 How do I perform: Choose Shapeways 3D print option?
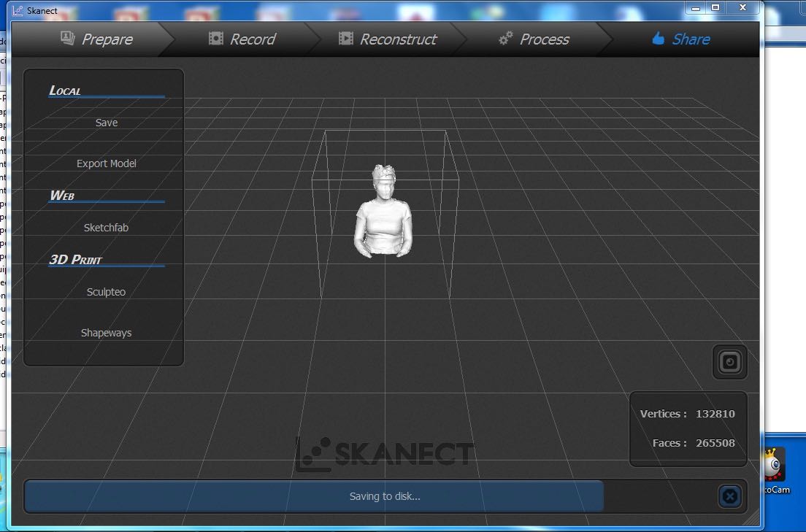click(106, 333)
